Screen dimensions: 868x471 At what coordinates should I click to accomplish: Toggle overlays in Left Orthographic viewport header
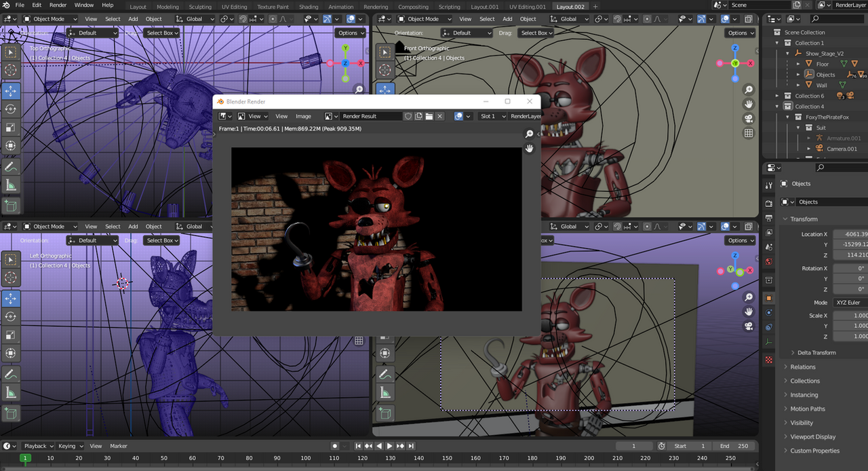pyautogui.click(x=351, y=227)
